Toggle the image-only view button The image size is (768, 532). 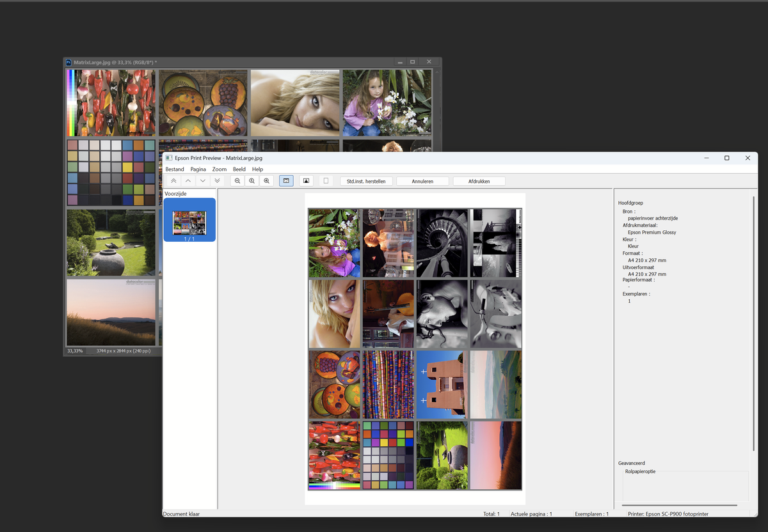306,181
